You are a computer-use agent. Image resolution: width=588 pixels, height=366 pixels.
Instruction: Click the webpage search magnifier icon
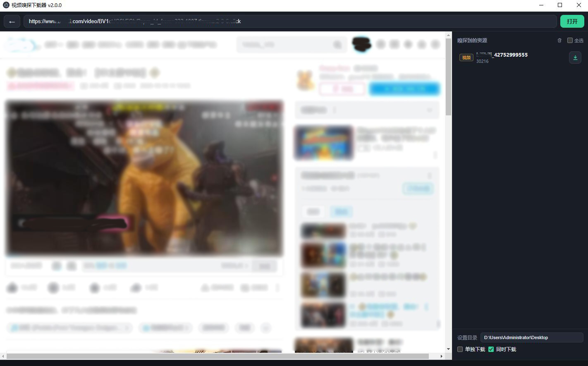pos(337,45)
